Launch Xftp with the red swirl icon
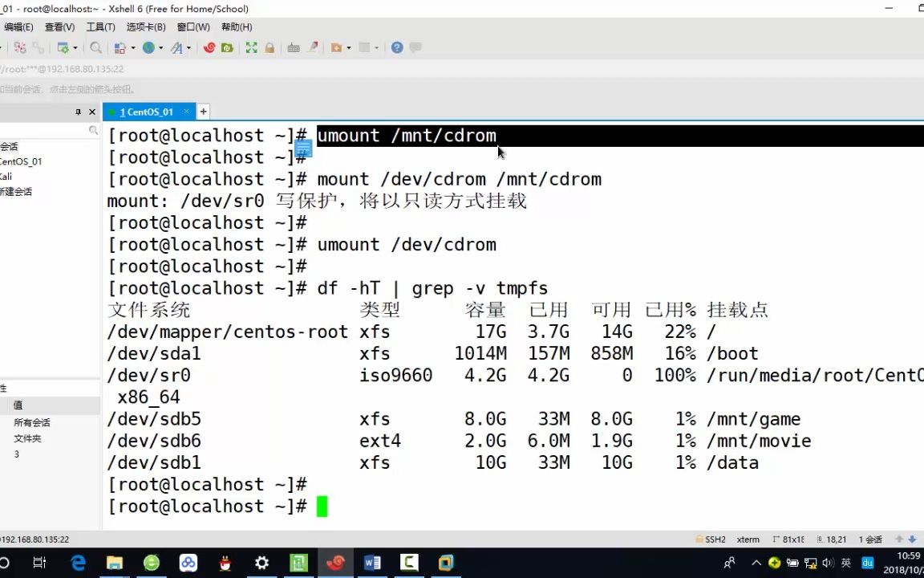This screenshot has height=578, width=924. point(209,48)
